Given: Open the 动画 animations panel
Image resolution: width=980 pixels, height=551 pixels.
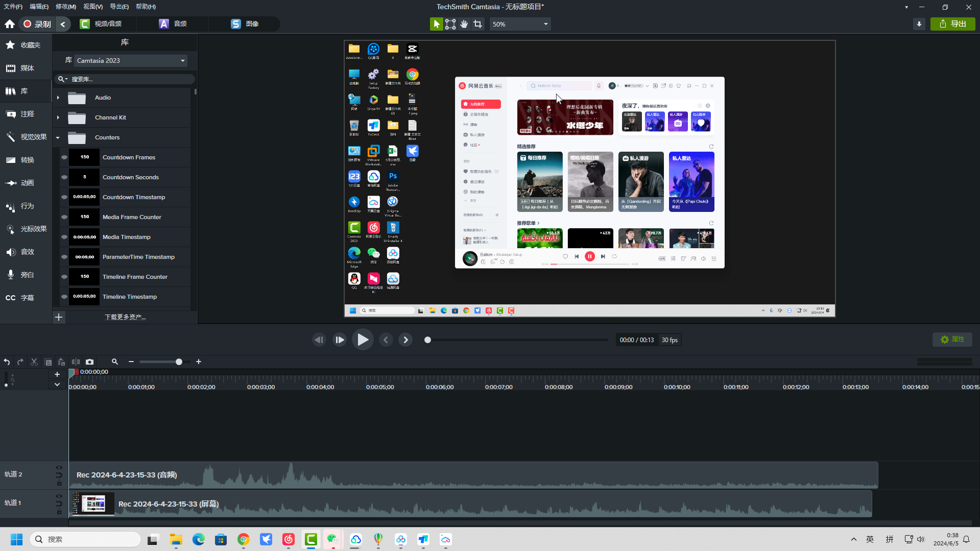Looking at the screenshot, I should click(x=26, y=183).
